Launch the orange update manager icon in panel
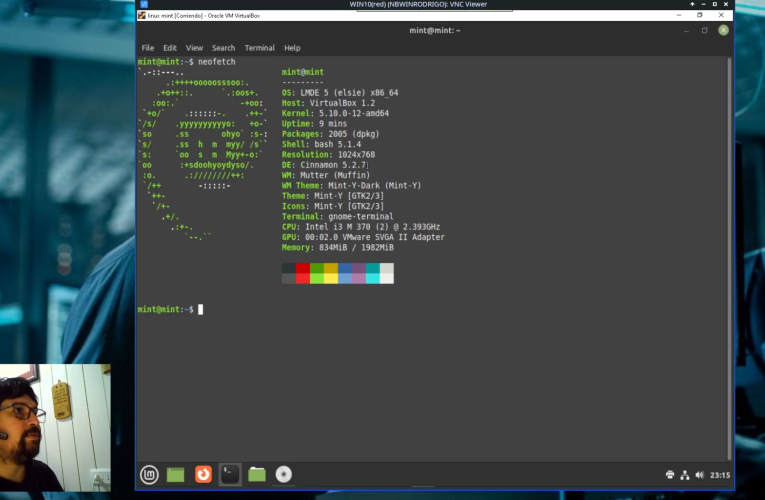Image resolution: width=765 pixels, height=500 pixels. pos(203,474)
